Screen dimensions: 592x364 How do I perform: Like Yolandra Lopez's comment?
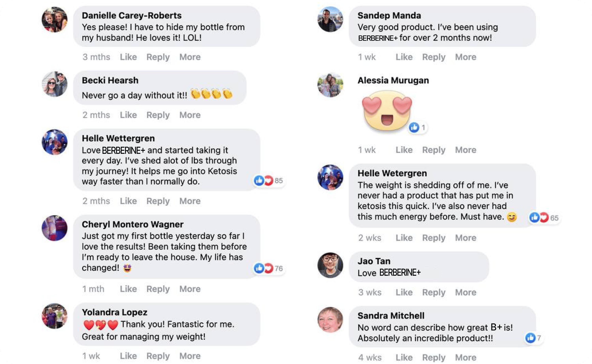[128, 356]
